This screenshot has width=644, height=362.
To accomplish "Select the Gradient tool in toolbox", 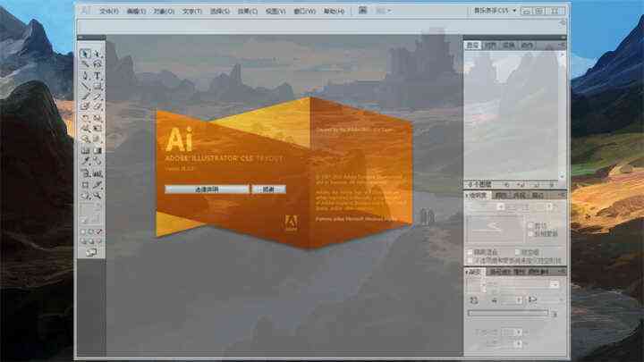I will coord(97,150).
